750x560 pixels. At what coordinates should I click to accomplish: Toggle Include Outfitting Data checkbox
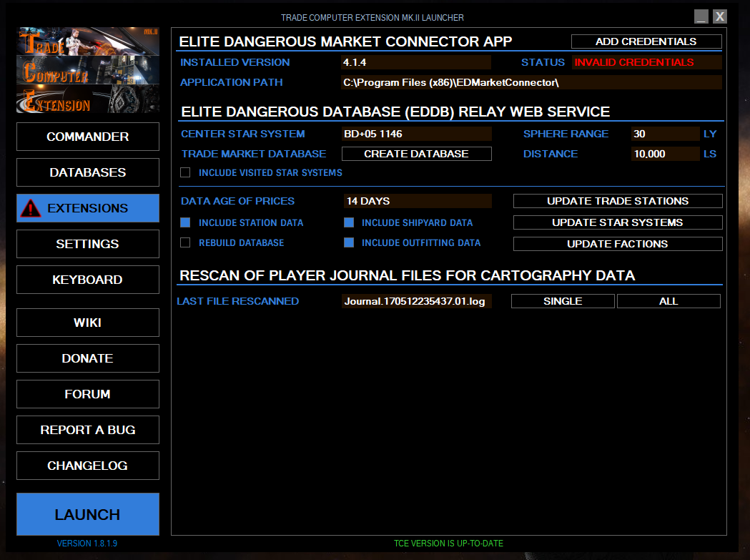349,242
